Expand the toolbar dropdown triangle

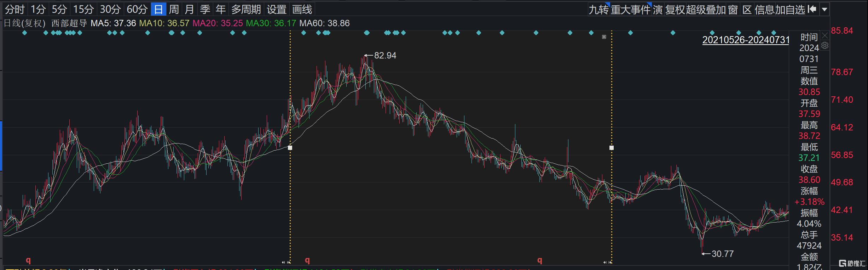824,10
